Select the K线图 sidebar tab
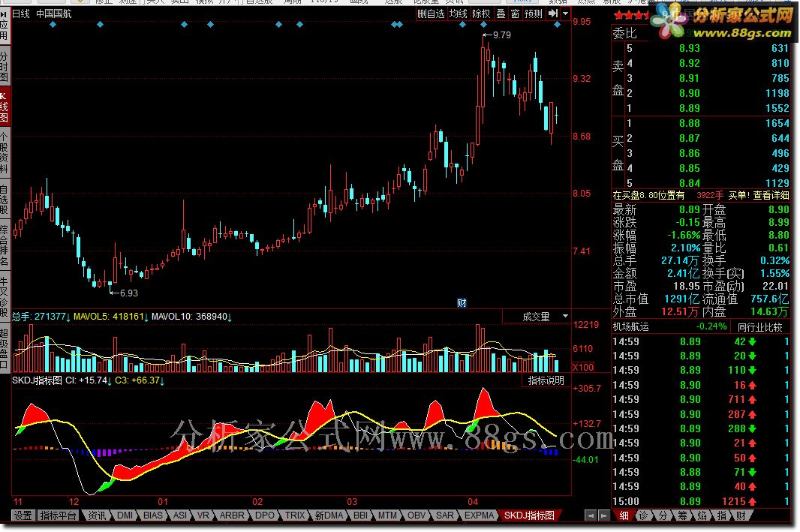The image size is (800, 532). [x=4, y=107]
